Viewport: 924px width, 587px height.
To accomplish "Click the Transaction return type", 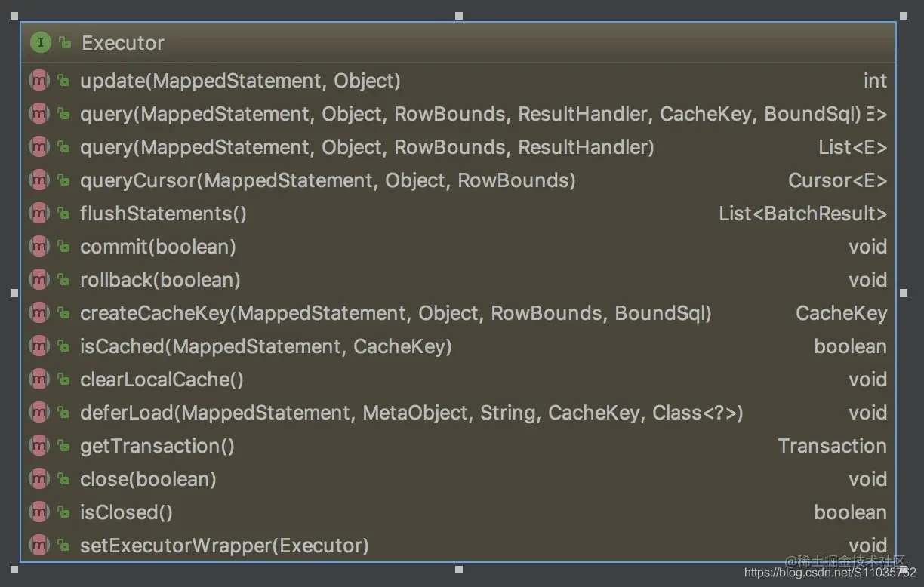I will click(x=832, y=446).
